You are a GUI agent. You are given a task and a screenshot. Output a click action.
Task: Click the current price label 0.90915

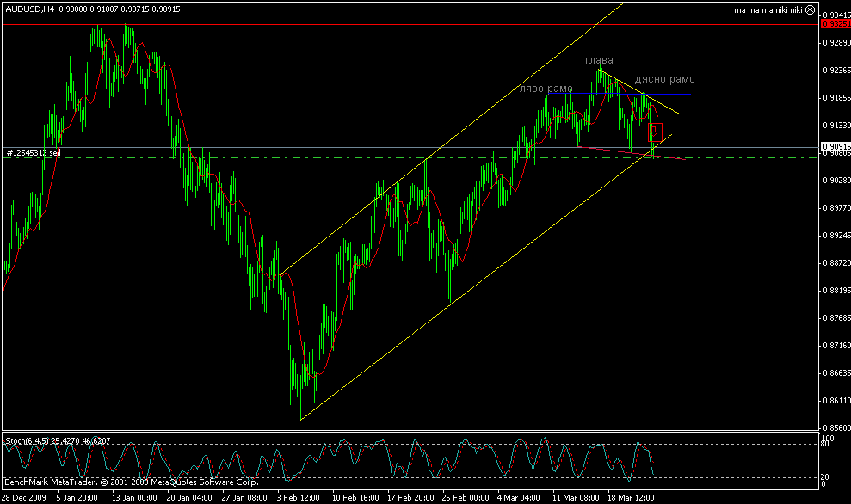(x=836, y=146)
